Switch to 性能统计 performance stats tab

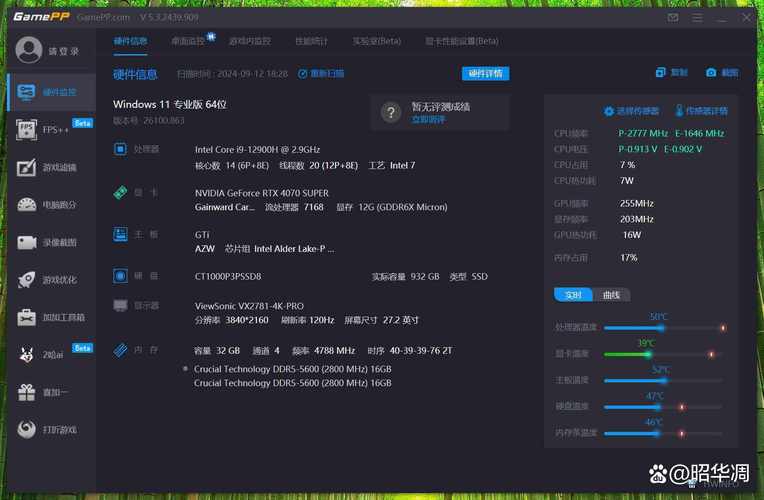tap(311, 41)
